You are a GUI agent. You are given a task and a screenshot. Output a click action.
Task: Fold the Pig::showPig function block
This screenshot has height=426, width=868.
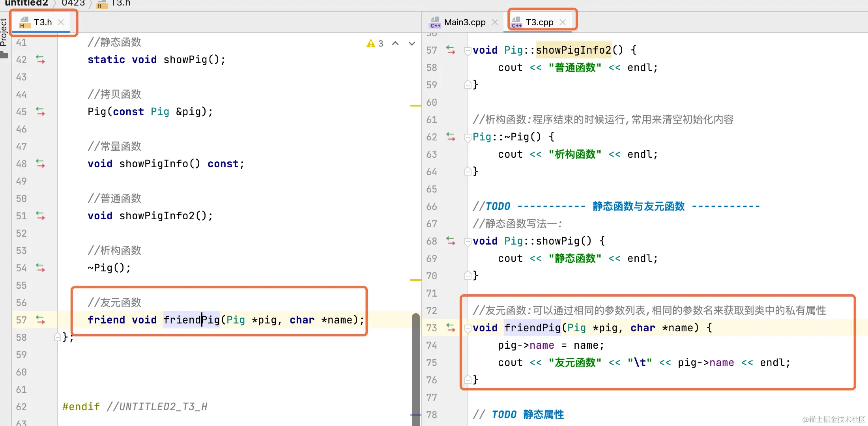tap(468, 241)
